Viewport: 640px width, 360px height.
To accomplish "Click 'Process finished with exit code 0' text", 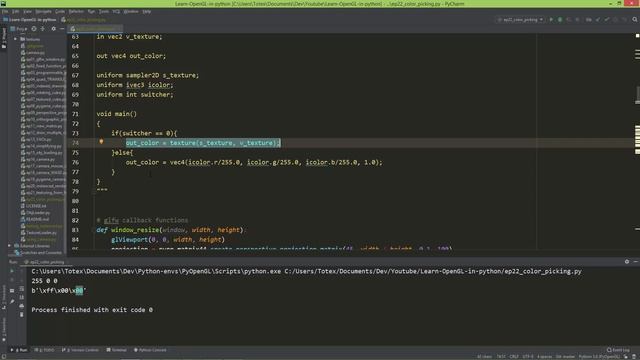I will 92,310.
